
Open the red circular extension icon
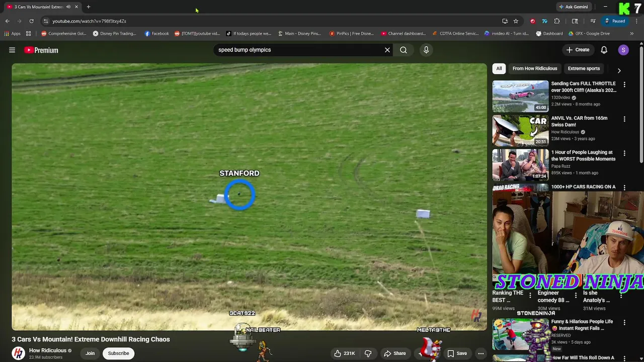pyautogui.click(x=532, y=21)
